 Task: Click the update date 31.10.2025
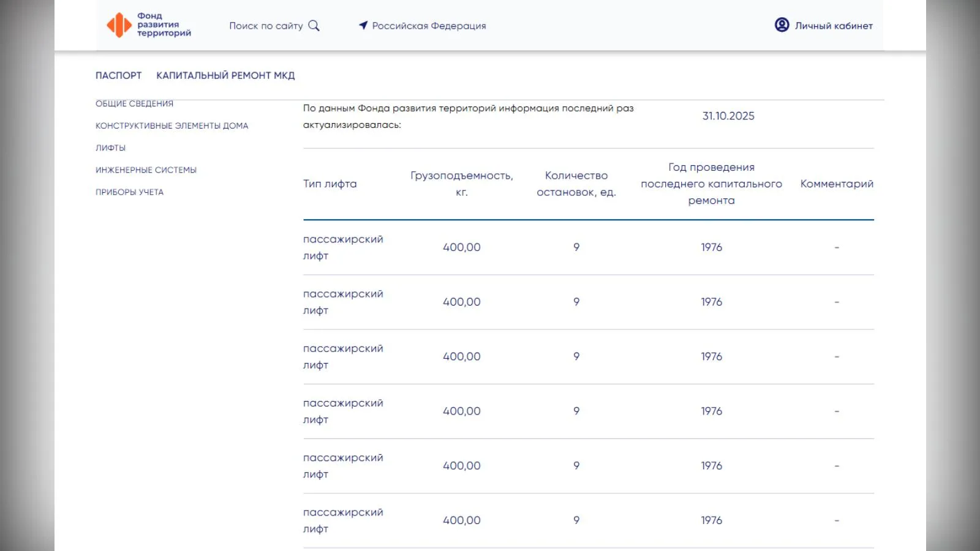(x=728, y=116)
